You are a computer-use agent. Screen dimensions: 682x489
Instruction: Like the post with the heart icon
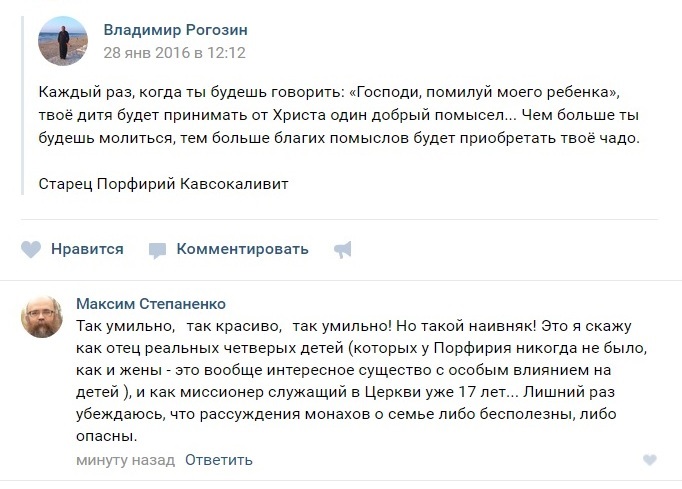tap(31, 250)
